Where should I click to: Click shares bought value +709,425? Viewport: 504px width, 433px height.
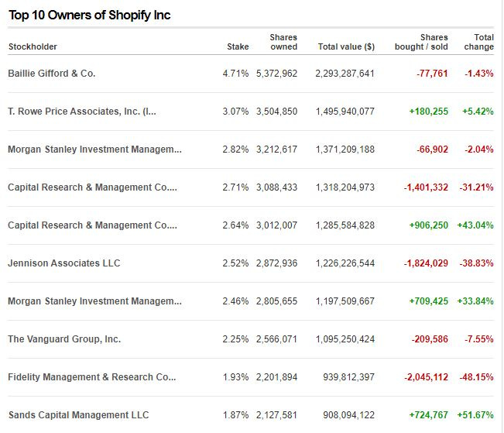click(x=428, y=301)
